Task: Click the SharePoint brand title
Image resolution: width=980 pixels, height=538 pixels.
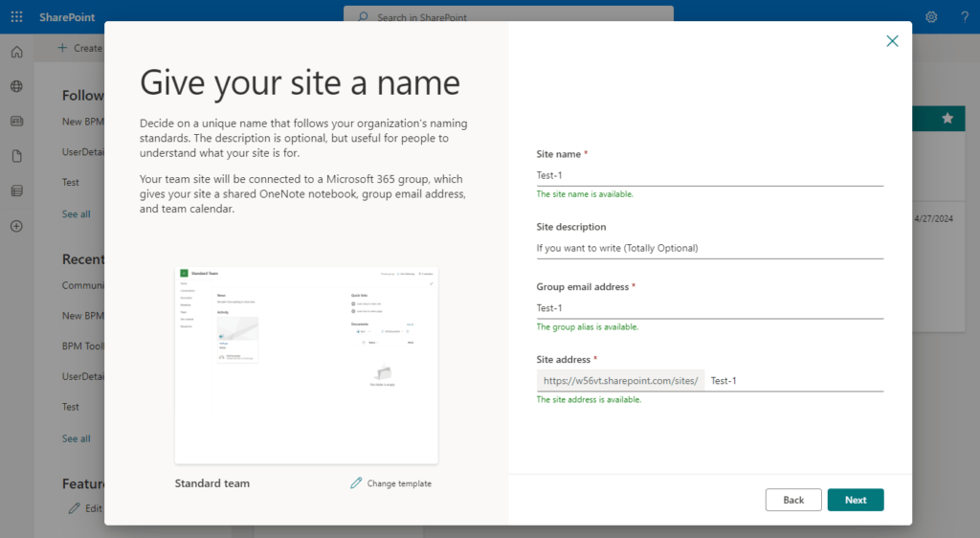Action: point(67,17)
